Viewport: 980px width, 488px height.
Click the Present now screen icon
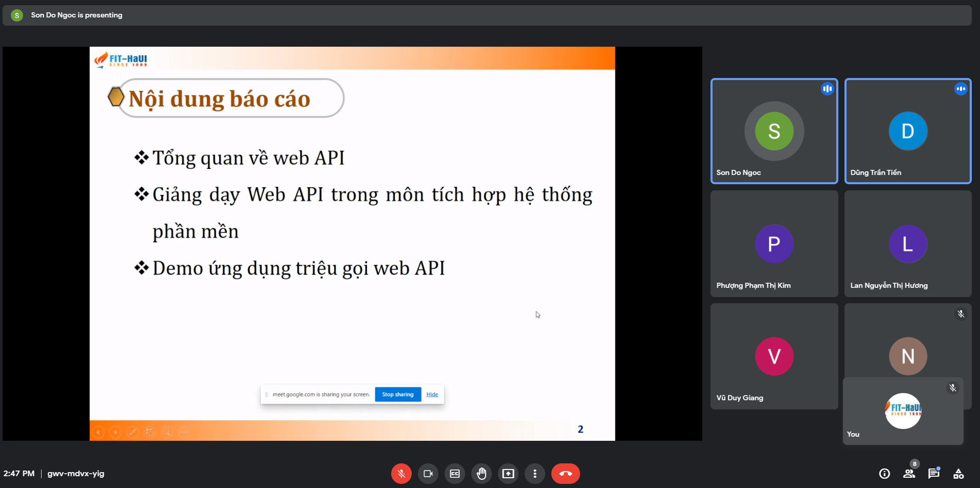point(508,474)
